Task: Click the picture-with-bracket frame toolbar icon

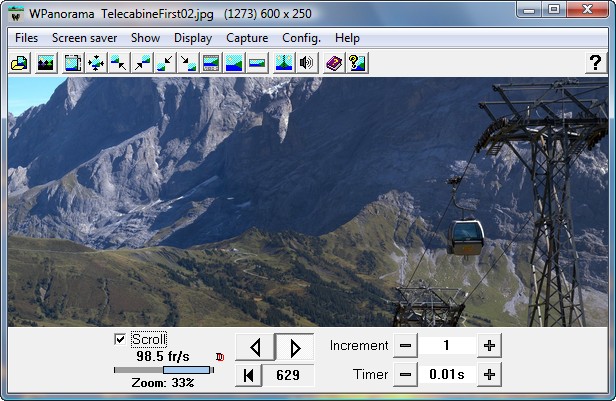Action: click(x=73, y=63)
